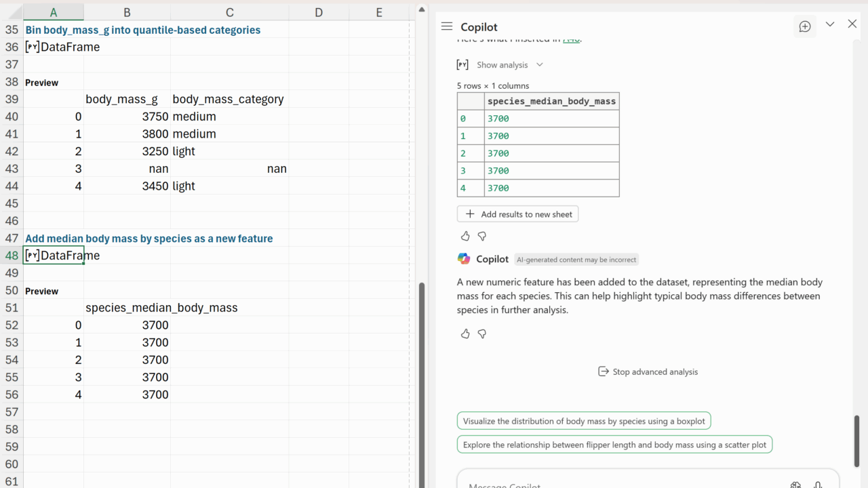
Task: Select column A header
Action: coord(54,12)
